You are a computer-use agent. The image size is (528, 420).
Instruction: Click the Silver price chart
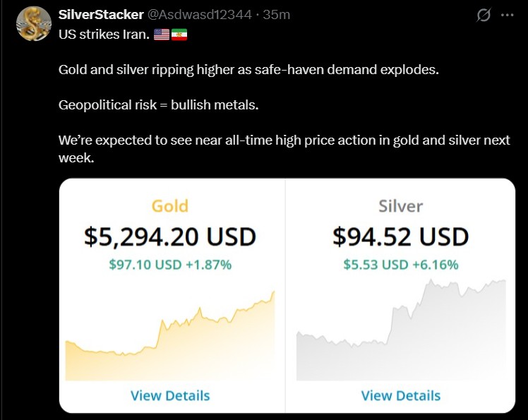tap(400, 332)
